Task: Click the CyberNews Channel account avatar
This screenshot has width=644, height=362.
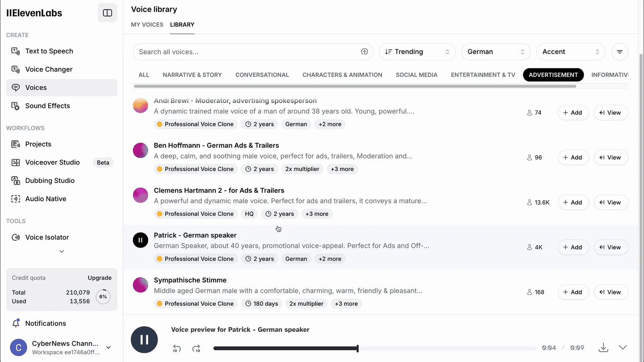Action: click(19, 348)
